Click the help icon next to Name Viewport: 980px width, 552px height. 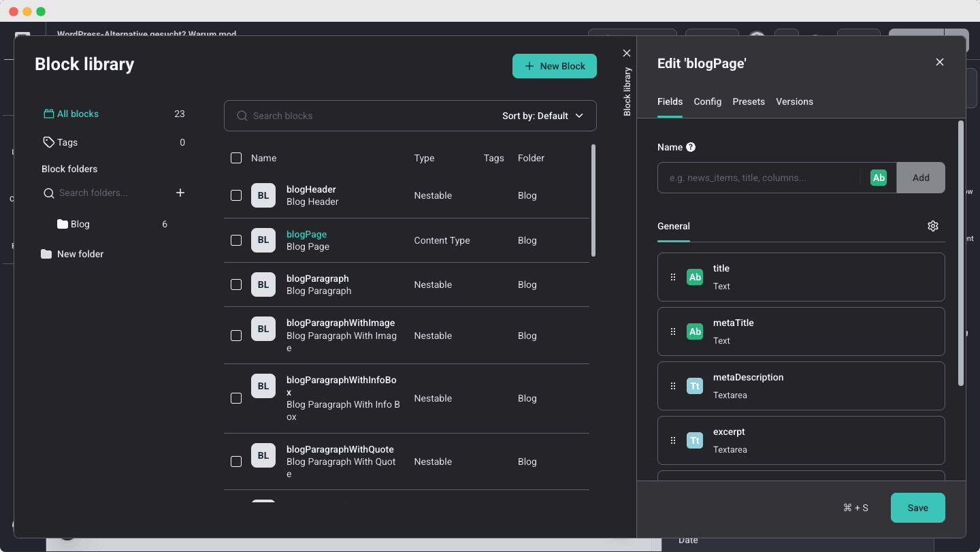(x=691, y=147)
